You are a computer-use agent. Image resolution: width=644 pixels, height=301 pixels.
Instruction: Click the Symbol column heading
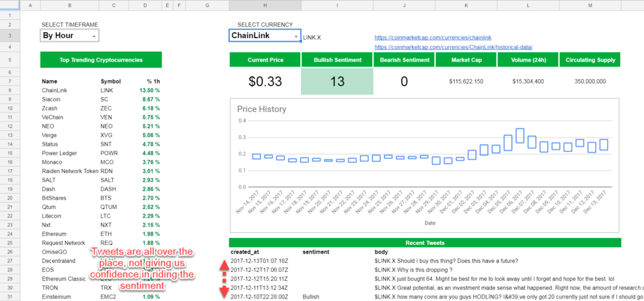tap(111, 81)
